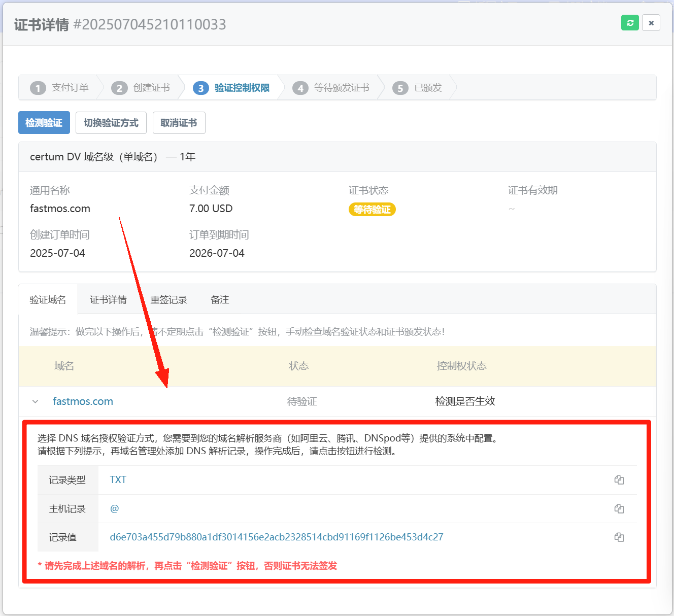Select the 验证域名 tab

pyautogui.click(x=48, y=300)
